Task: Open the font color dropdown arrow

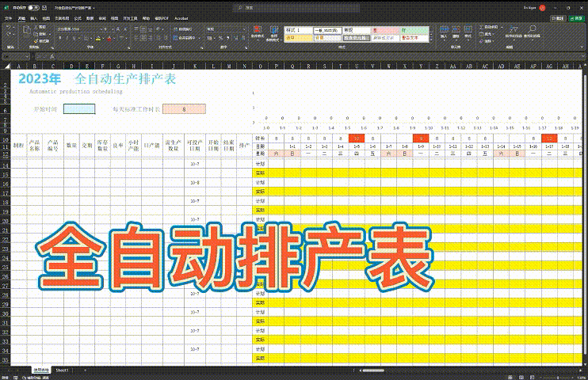Action: (x=114, y=38)
